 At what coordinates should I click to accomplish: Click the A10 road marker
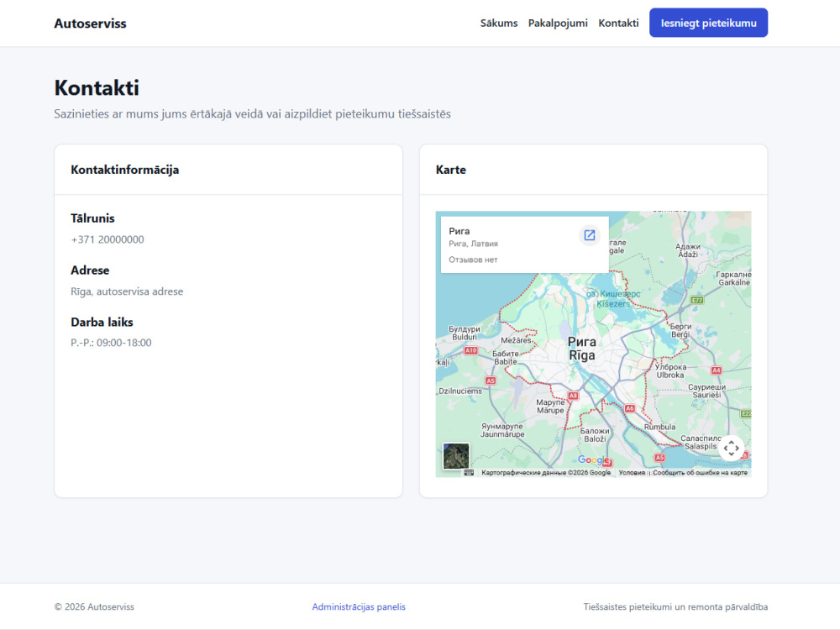tap(470, 350)
